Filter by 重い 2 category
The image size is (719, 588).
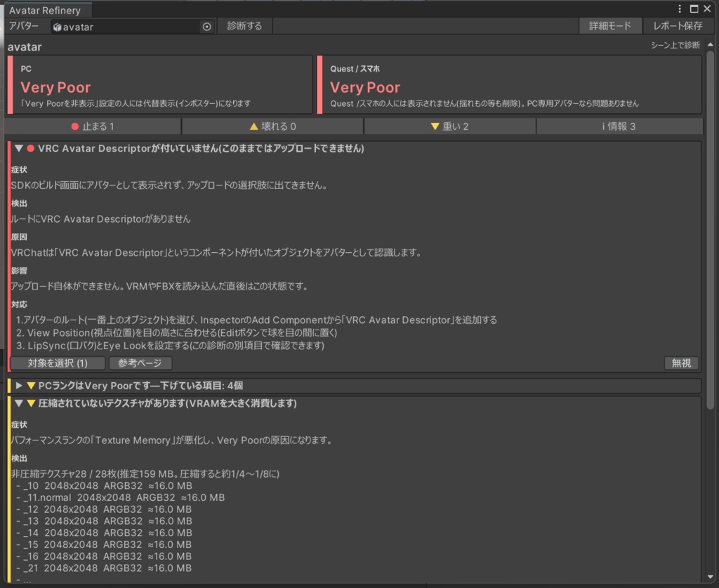(x=450, y=126)
